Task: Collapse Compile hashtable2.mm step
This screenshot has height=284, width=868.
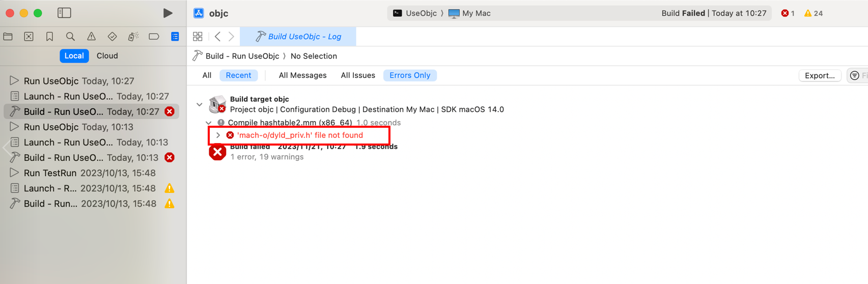Action: tap(208, 123)
